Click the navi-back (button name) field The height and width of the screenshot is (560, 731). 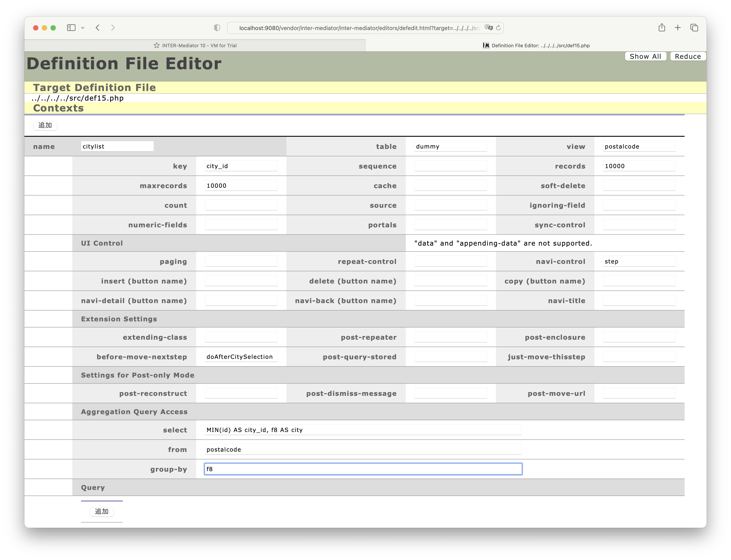click(x=450, y=301)
